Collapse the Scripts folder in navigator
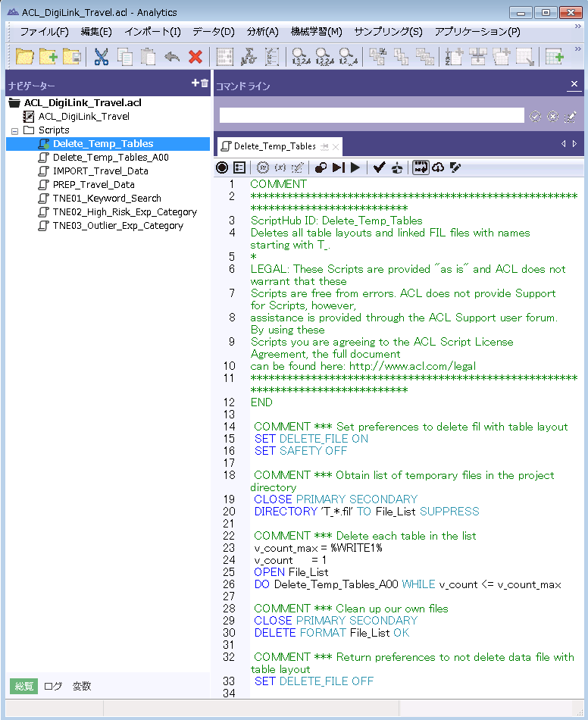The width and height of the screenshot is (588, 720). coord(14,130)
